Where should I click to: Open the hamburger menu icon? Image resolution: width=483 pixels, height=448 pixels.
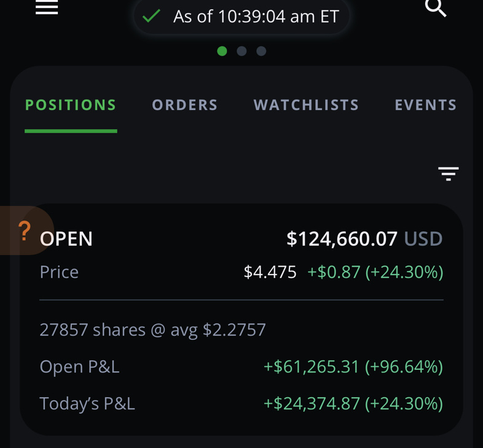[47, 7]
